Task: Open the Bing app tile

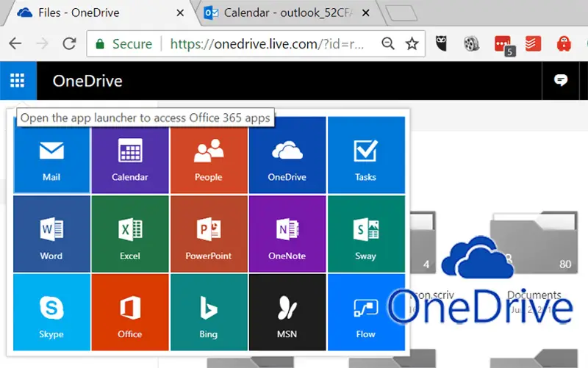Action: pyautogui.click(x=209, y=312)
